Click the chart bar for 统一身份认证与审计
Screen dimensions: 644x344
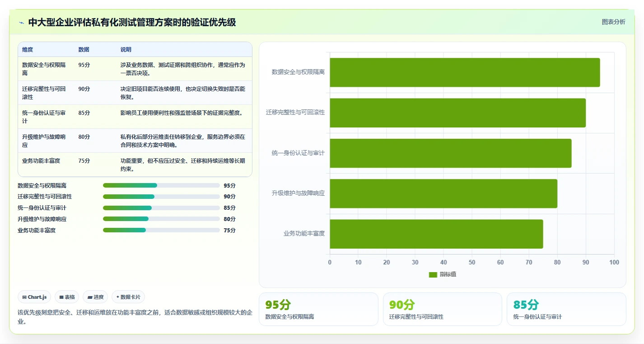pyautogui.click(x=451, y=153)
